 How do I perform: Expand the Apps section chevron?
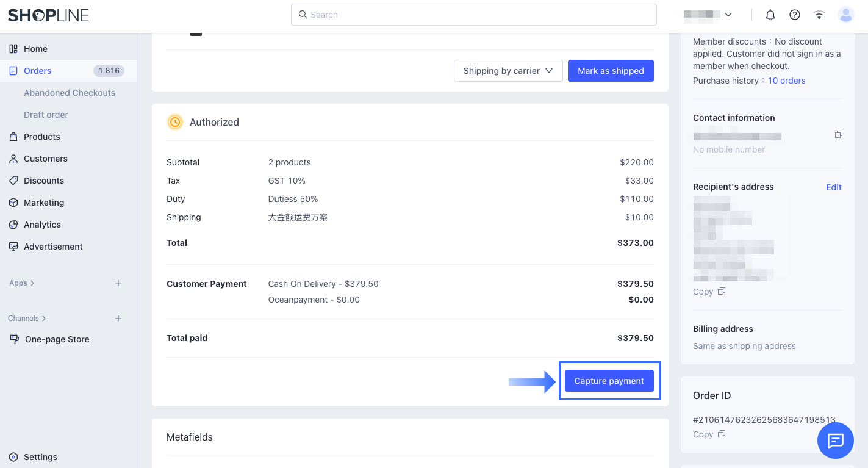32,283
